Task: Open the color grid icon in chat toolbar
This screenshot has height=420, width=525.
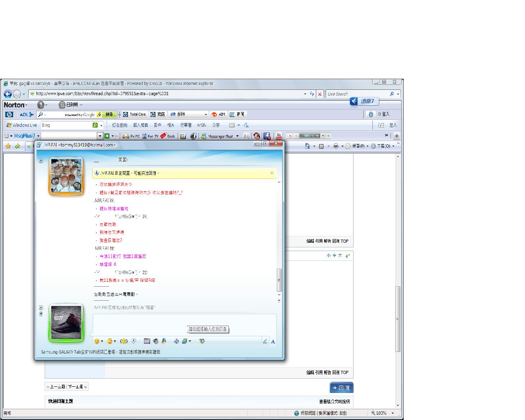Action: 147,341
